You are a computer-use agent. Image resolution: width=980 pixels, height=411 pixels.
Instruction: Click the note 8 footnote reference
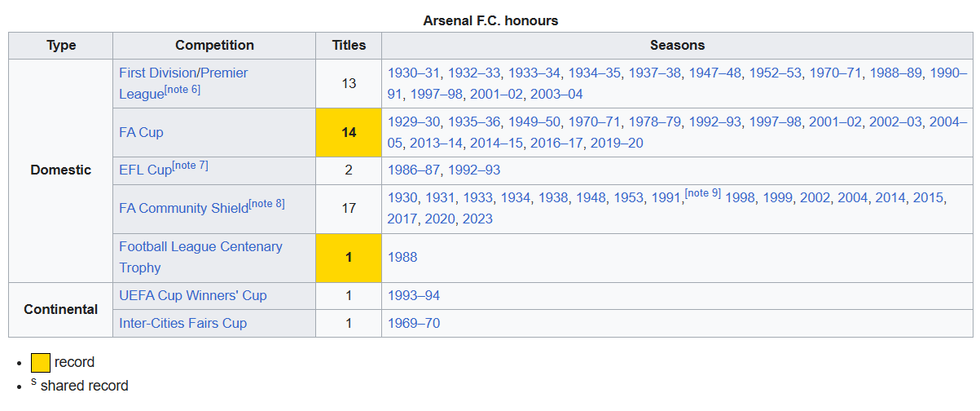tap(266, 203)
